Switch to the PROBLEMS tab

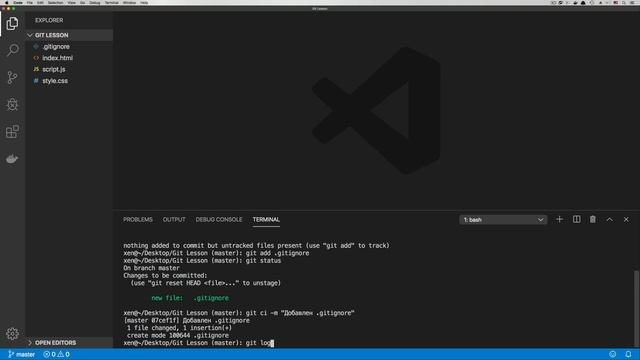pyautogui.click(x=138, y=220)
